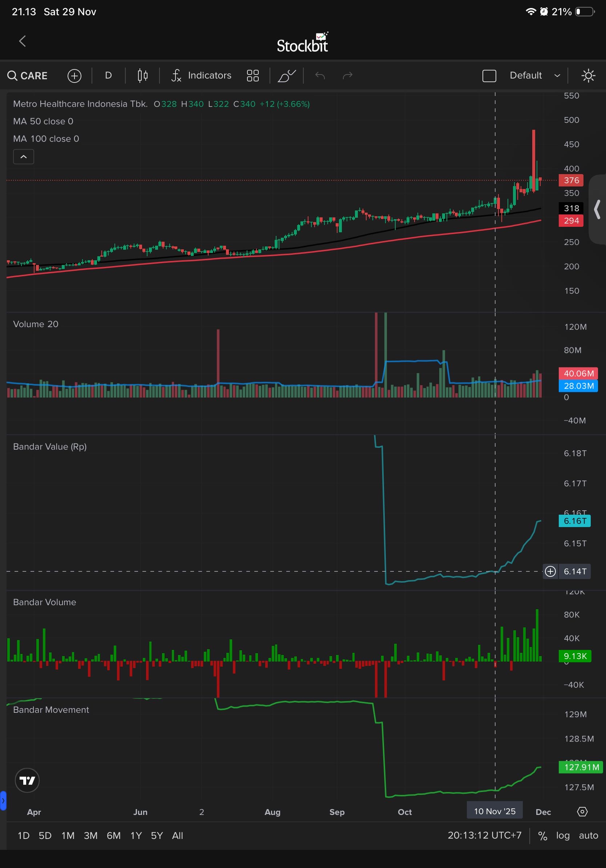Switch range to 1M
Viewport: 606px width, 868px height.
click(x=68, y=836)
